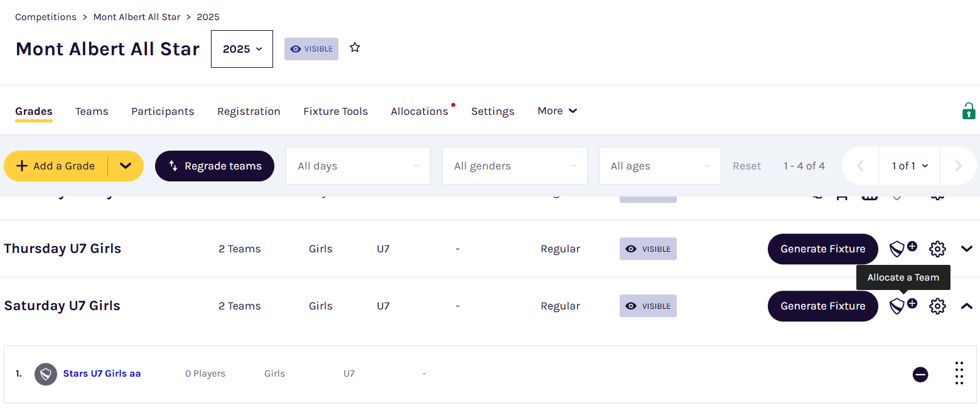This screenshot has width=980, height=408.
Task: Click Mont Albert All Star breadcrumb link
Action: point(137,17)
